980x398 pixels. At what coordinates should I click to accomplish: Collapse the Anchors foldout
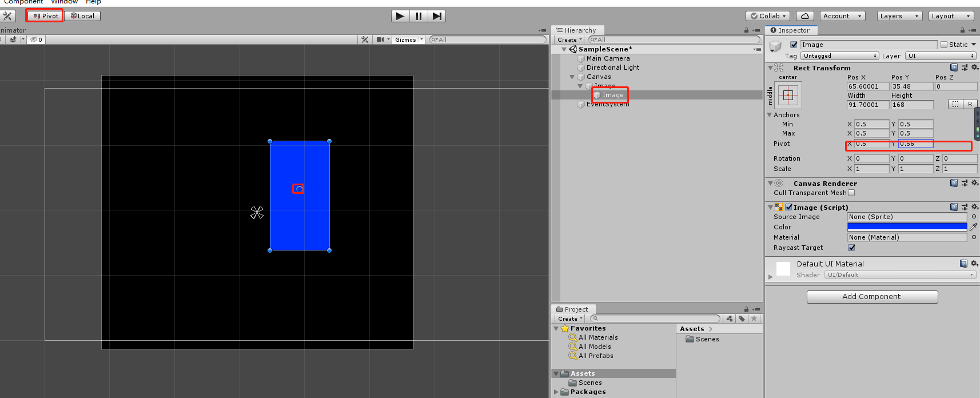pos(770,115)
